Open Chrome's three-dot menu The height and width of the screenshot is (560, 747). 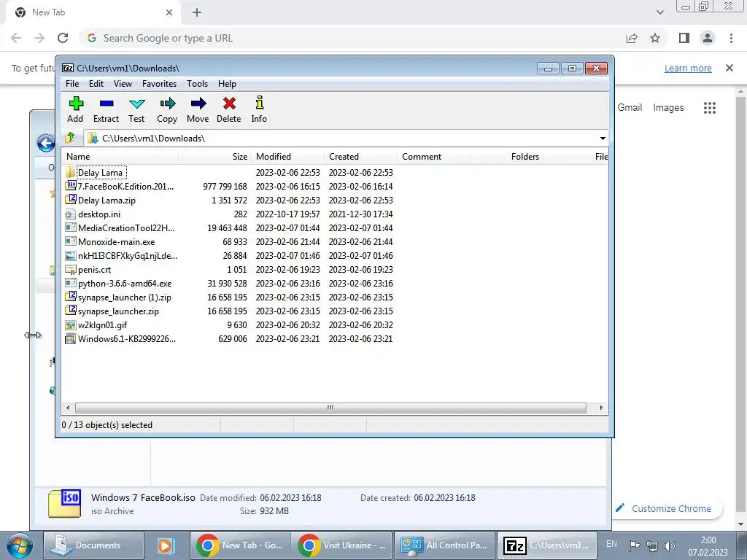731,38
